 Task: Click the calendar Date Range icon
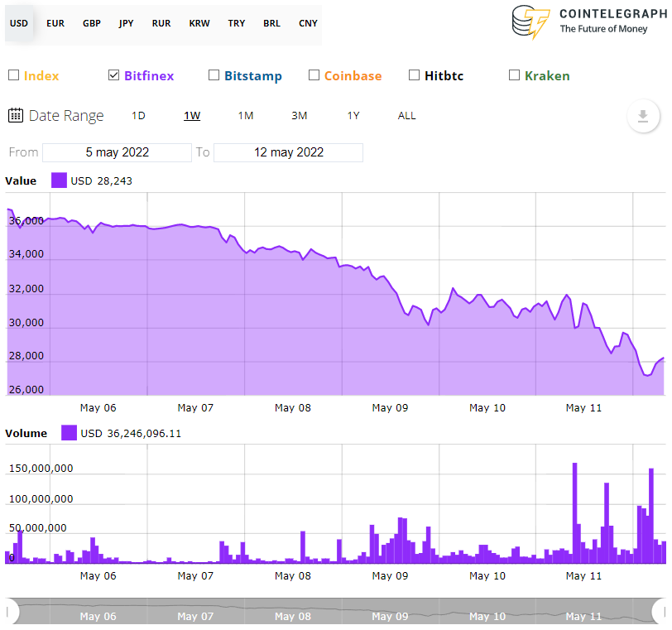(x=16, y=115)
